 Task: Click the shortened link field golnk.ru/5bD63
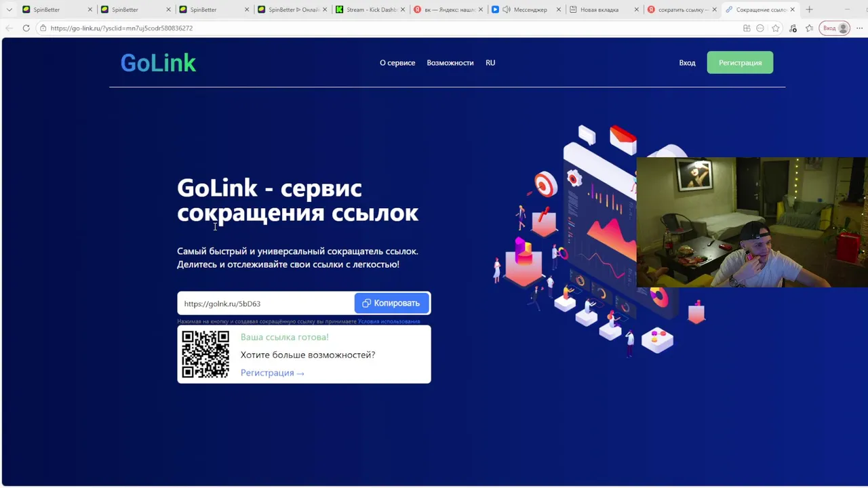coord(266,304)
